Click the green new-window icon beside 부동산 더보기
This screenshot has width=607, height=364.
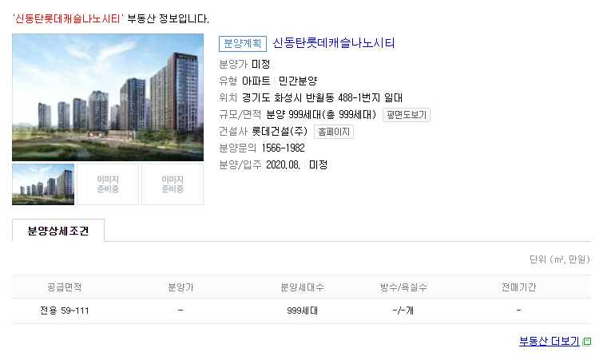click(x=587, y=342)
